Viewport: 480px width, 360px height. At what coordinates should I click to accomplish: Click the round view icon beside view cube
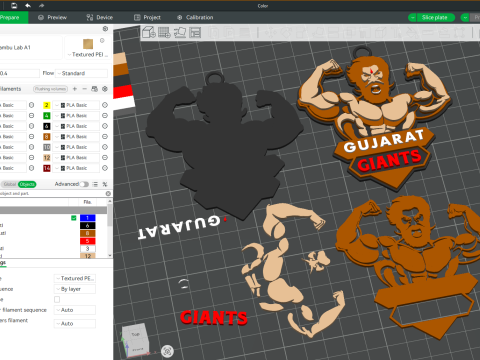[167, 351]
